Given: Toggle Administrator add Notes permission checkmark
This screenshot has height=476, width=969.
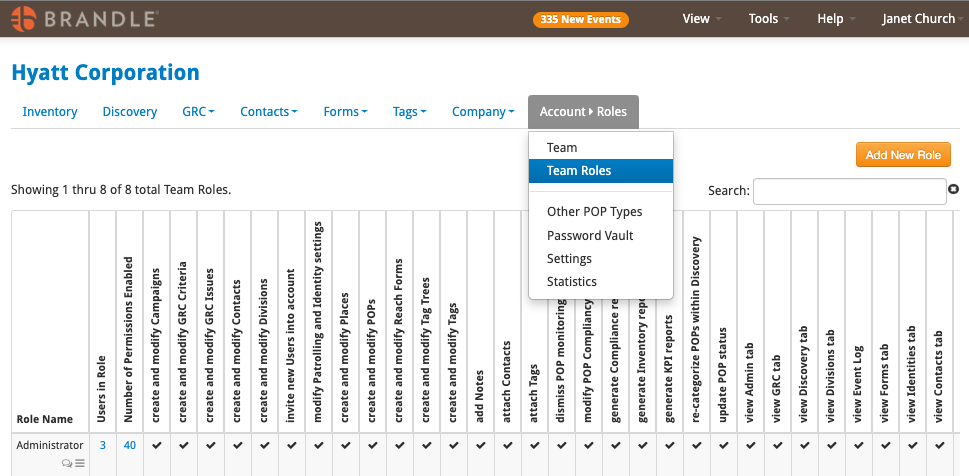Looking at the screenshot, I should [481, 444].
